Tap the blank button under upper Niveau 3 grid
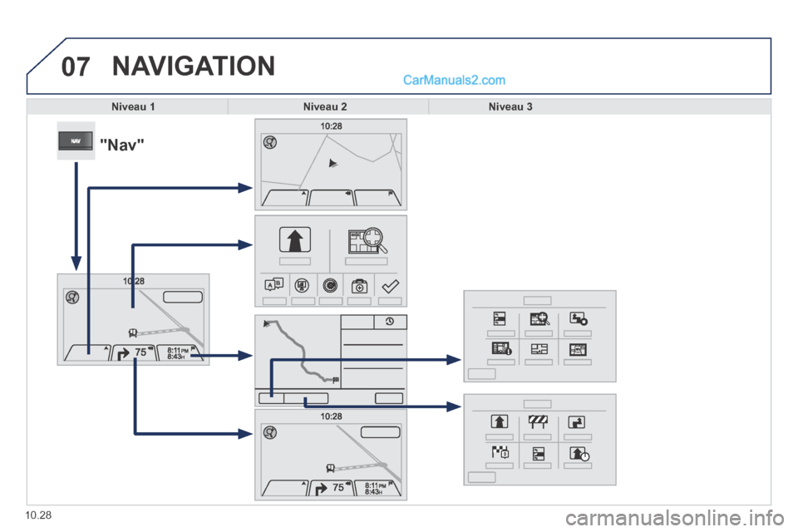798x532 pixels. click(x=481, y=374)
